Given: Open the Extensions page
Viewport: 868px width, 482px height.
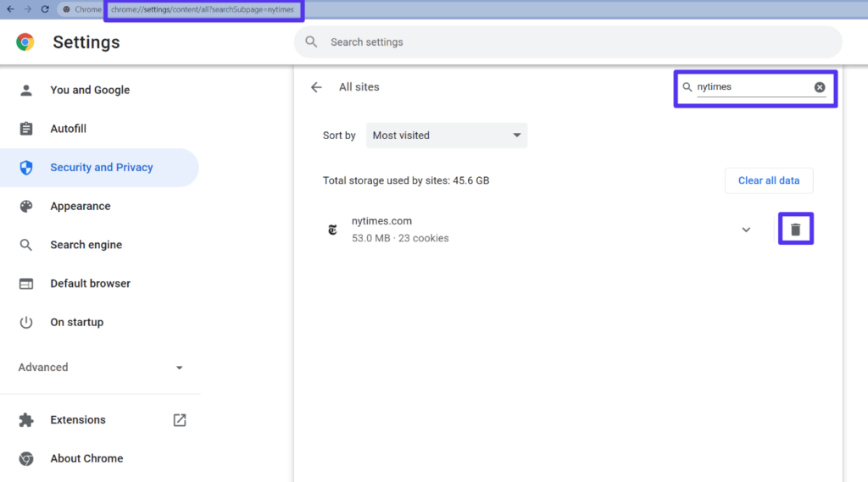Looking at the screenshot, I should pos(100,420).
